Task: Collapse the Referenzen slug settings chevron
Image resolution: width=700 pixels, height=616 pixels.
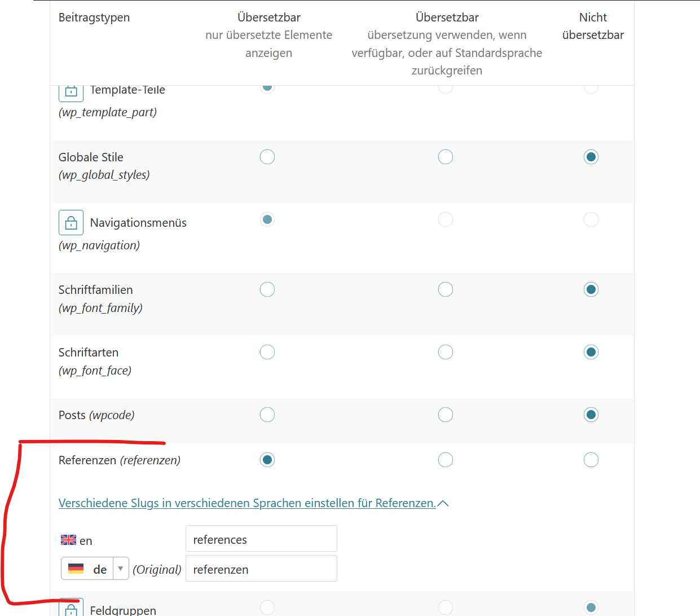Action: (443, 503)
